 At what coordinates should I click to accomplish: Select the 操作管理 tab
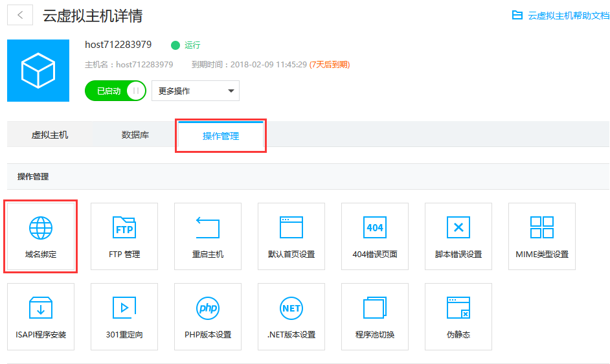click(x=221, y=136)
